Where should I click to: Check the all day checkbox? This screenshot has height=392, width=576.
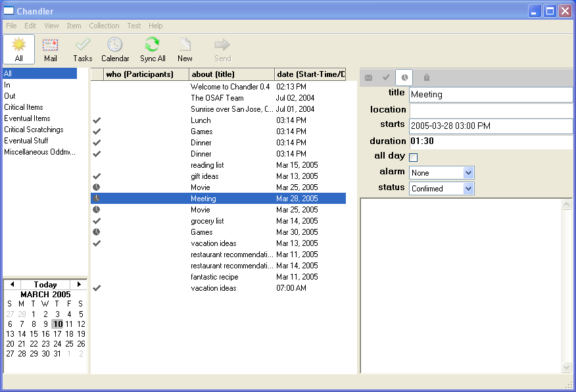click(x=414, y=157)
